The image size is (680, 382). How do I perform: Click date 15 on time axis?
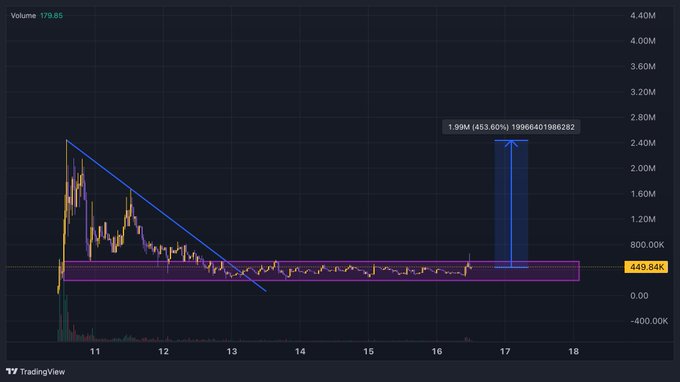369,351
